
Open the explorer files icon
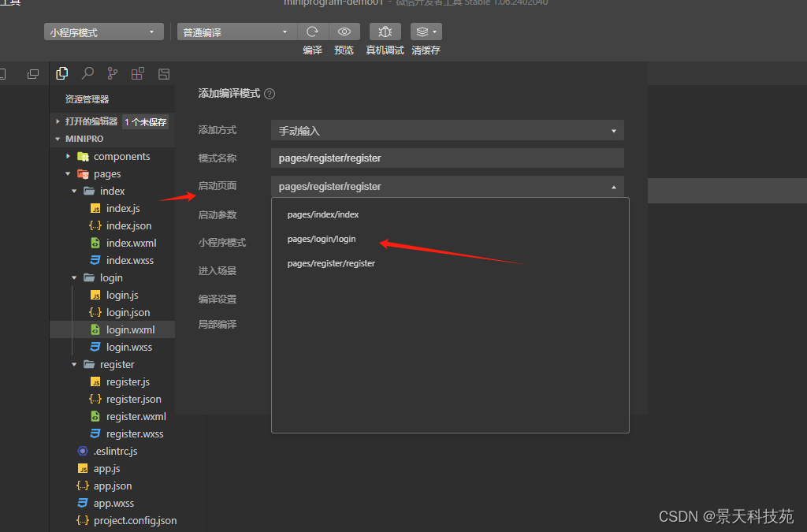click(x=61, y=73)
